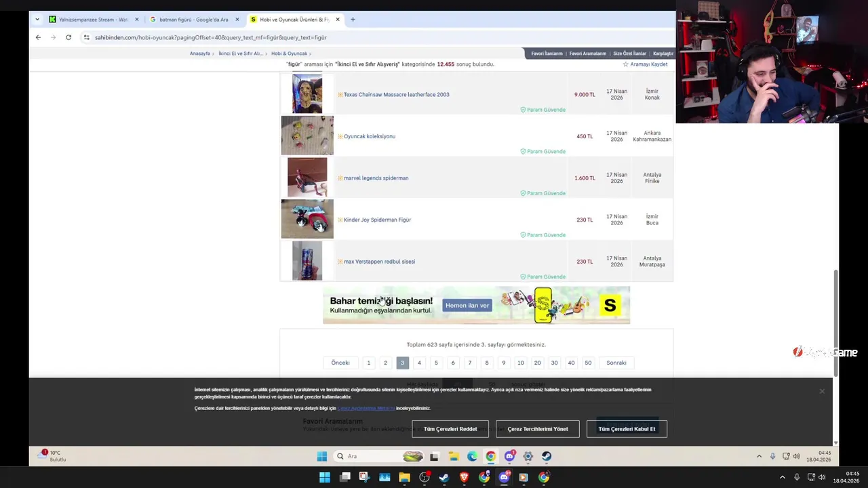The image size is (868, 488).
Task: Click the page vertical scrollbar thumb
Action: [835, 323]
